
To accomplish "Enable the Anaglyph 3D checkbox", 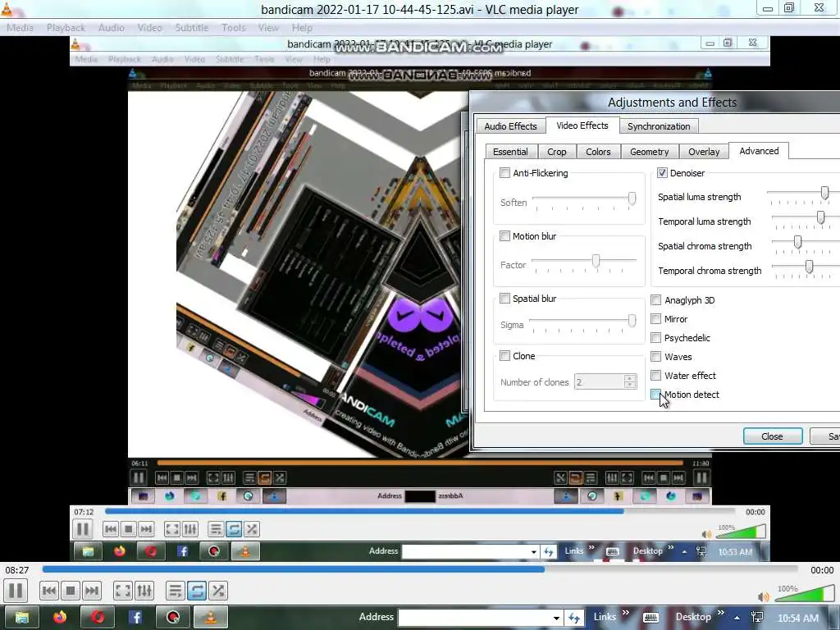I will pos(655,299).
